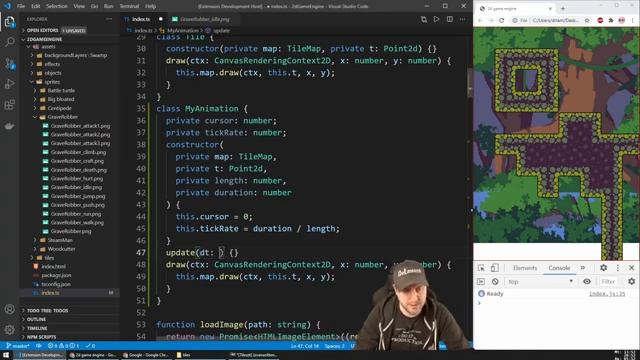
Task: Click the Windows Start button
Action: click(6, 355)
